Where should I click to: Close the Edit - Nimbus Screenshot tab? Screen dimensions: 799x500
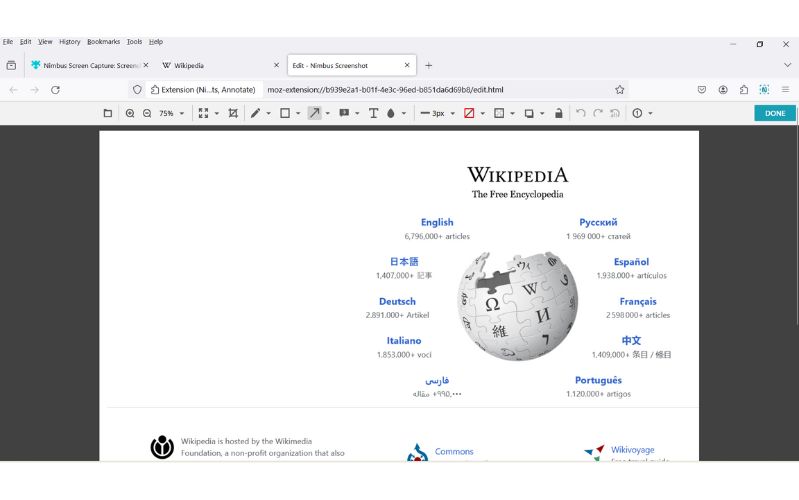click(407, 65)
